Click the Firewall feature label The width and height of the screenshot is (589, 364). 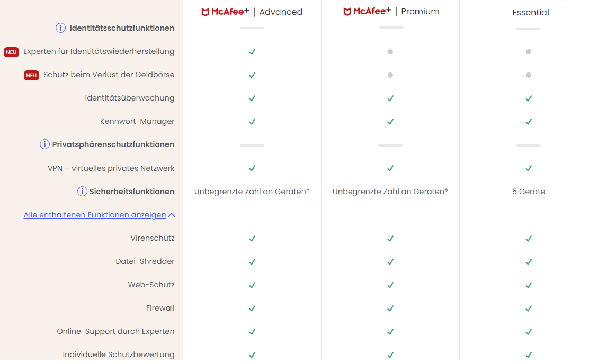[160, 308]
